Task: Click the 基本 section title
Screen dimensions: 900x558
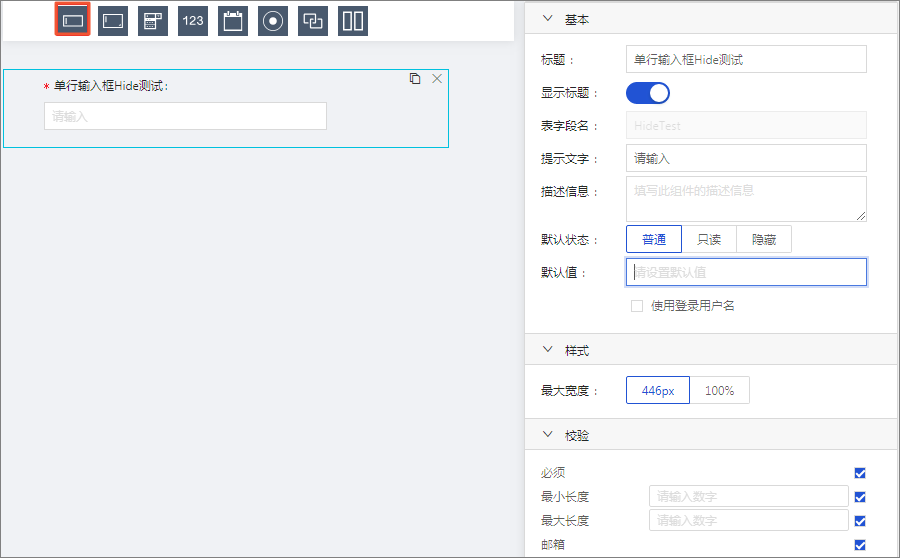Action: point(577,20)
